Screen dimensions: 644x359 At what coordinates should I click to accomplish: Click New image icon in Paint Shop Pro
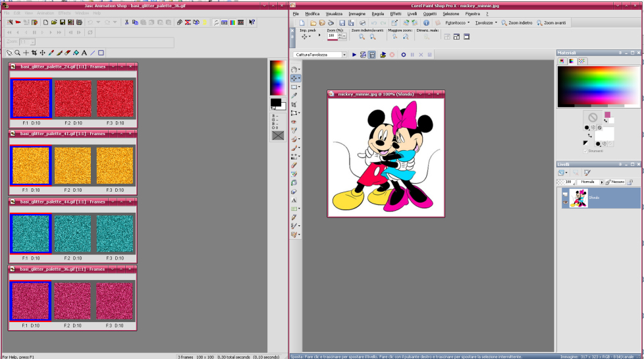(x=302, y=23)
